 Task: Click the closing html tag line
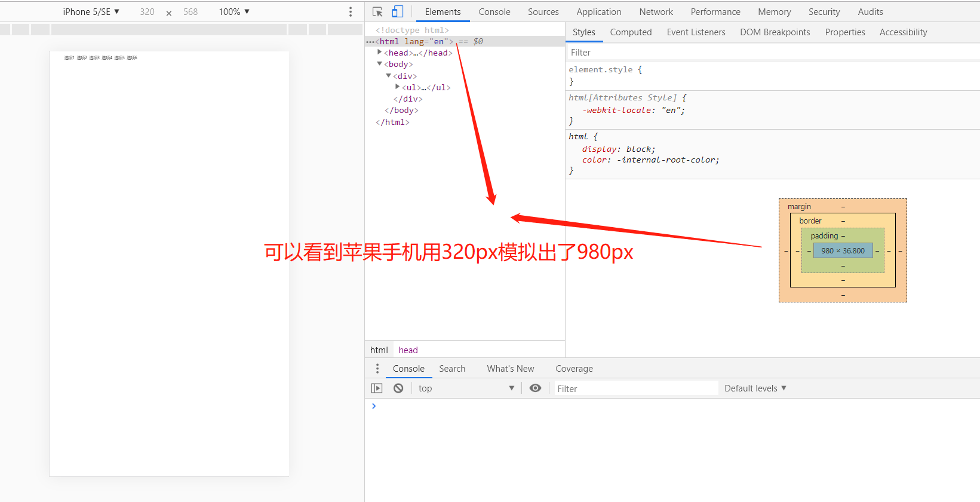coord(392,122)
